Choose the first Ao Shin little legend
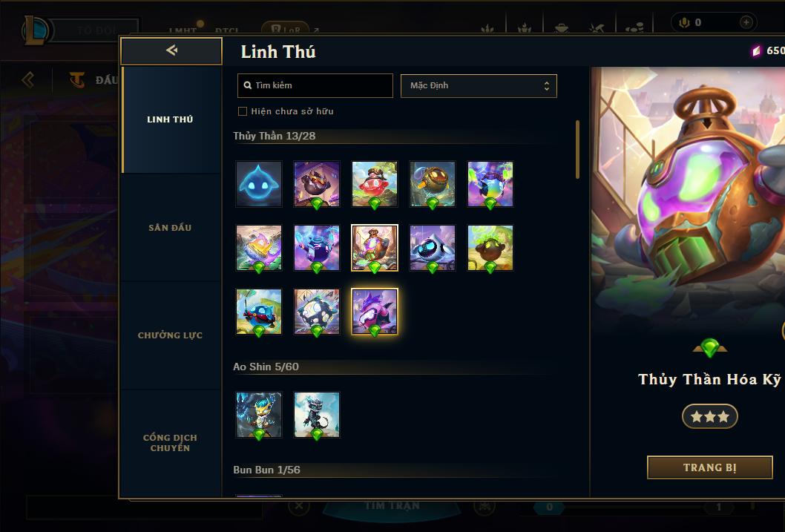This screenshot has width=785, height=532. (259, 414)
